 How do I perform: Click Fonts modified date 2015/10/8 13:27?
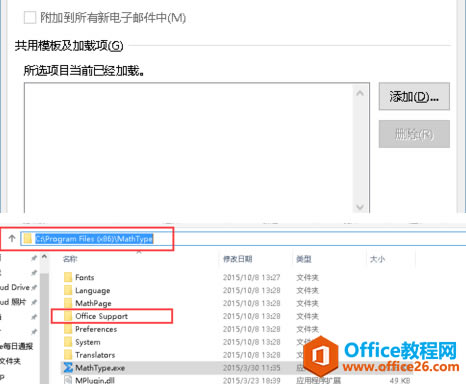(x=252, y=277)
